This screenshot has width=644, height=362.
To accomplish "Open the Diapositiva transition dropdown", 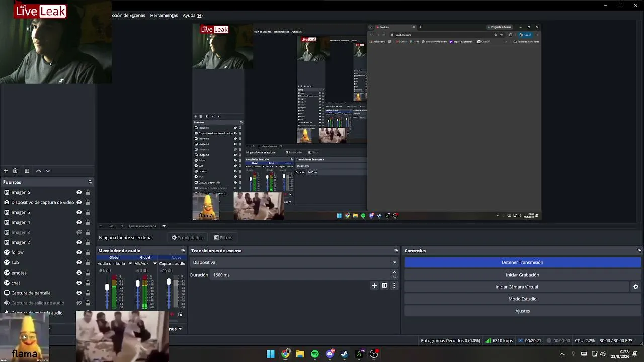I will (294, 262).
